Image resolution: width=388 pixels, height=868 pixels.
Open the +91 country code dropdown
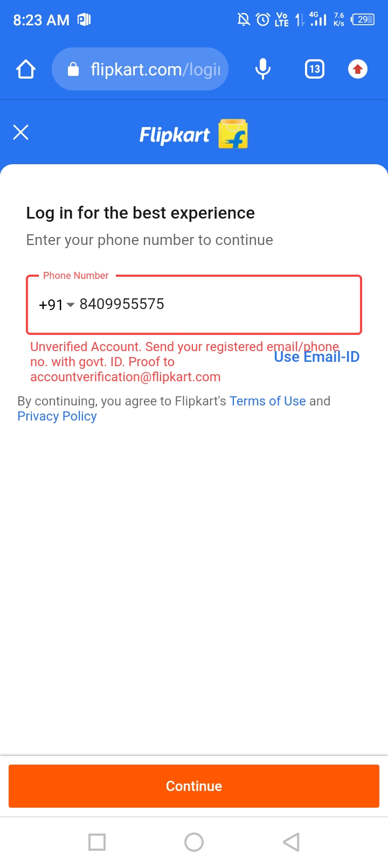coord(56,305)
